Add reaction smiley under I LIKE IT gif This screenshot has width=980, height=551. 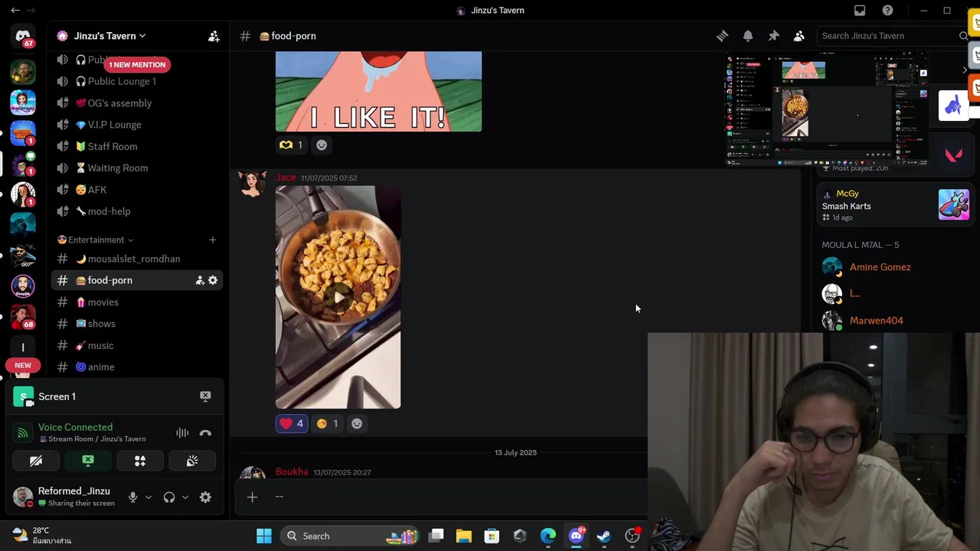(x=322, y=145)
